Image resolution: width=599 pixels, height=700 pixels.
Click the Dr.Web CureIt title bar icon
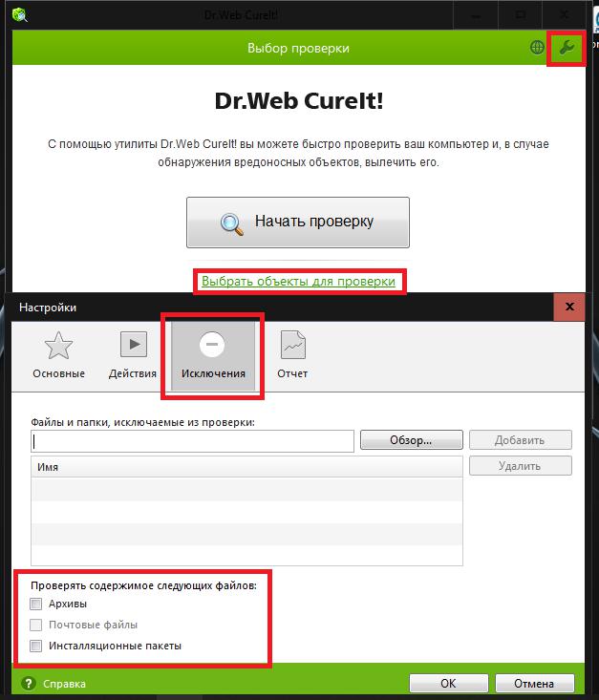coord(20,15)
